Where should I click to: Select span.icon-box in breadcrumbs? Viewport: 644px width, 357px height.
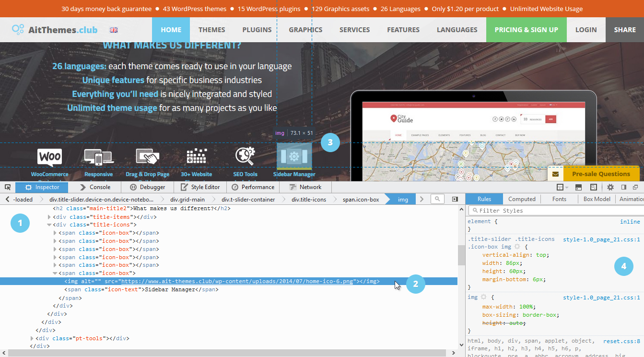[x=361, y=199]
